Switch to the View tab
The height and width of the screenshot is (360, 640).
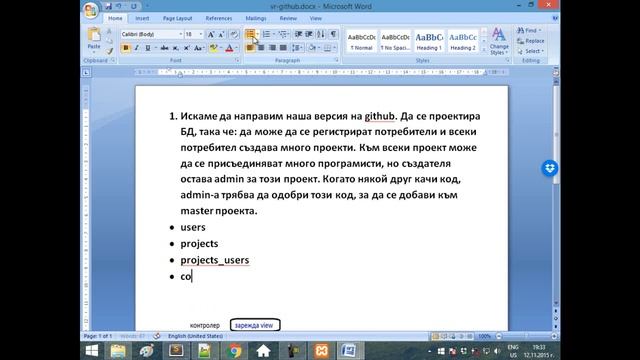coord(316,18)
